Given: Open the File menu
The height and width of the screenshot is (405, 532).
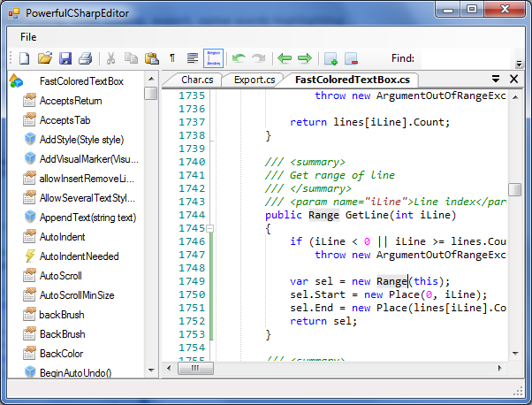Looking at the screenshot, I should point(28,36).
